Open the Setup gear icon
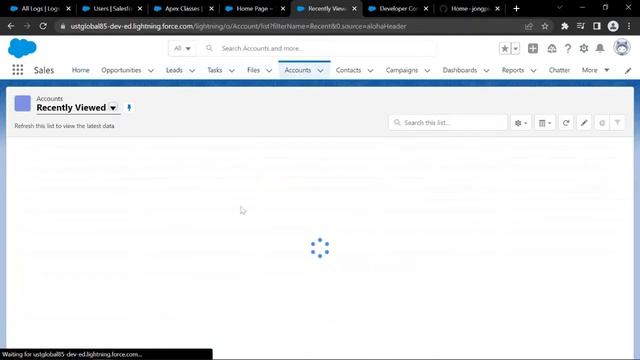 (x=584, y=48)
